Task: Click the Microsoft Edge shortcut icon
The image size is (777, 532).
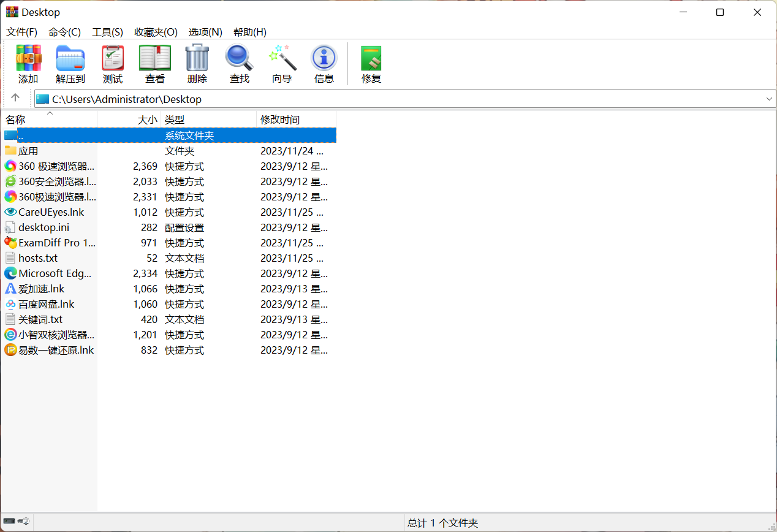Action: click(10, 273)
